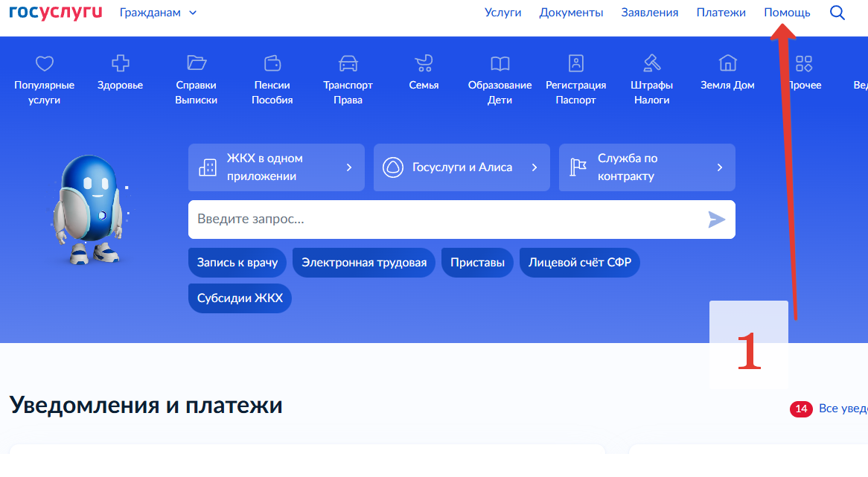Go to Документы section
868x477 pixels.
click(x=571, y=13)
